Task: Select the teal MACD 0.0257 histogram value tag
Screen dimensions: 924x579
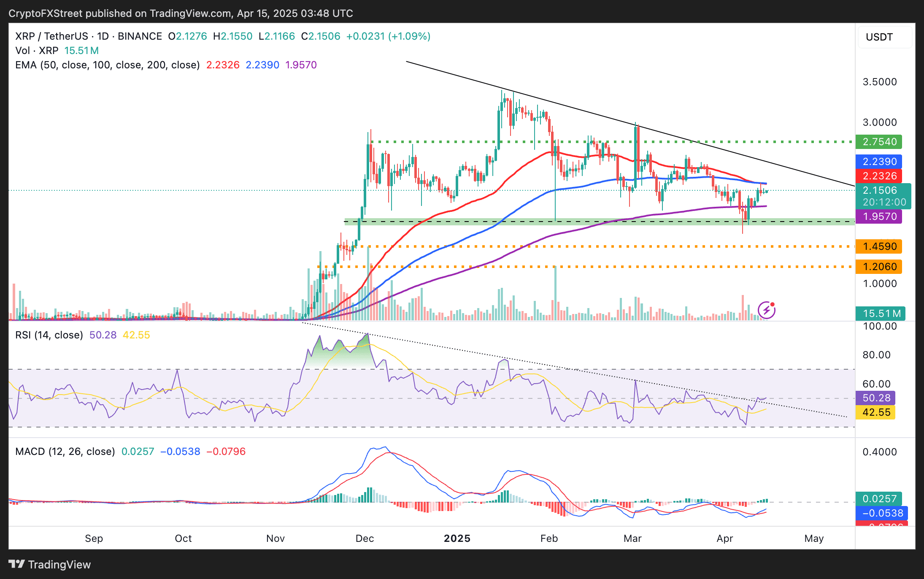Action: click(x=879, y=499)
